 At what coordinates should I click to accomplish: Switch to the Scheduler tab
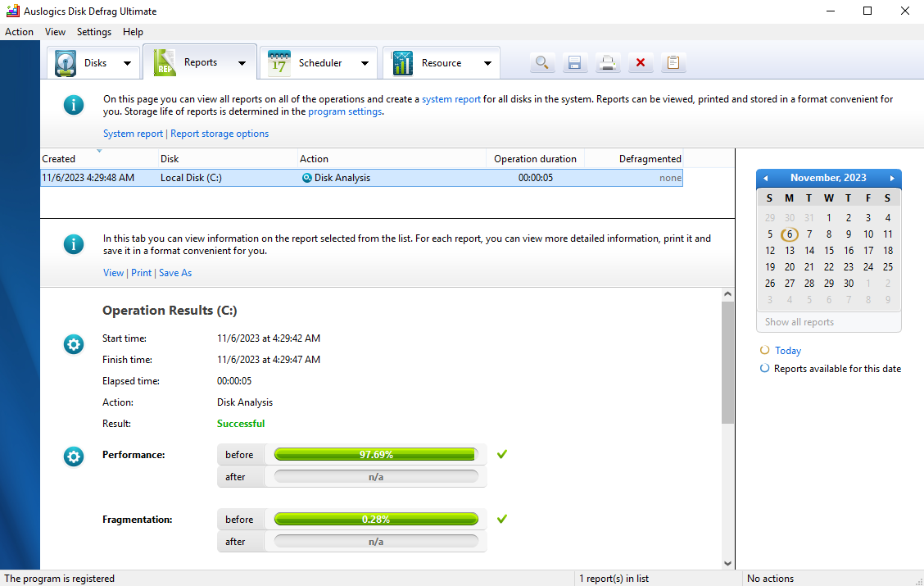(x=318, y=62)
